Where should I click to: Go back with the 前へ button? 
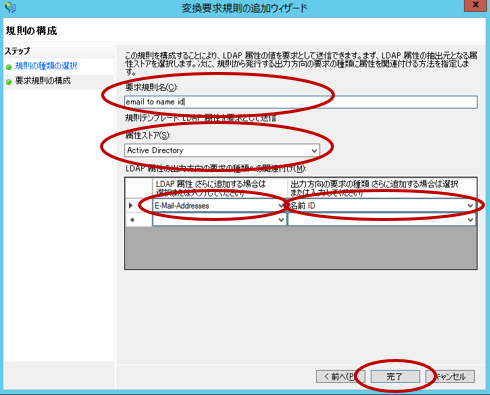pyautogui.click(x=340, y=377)
